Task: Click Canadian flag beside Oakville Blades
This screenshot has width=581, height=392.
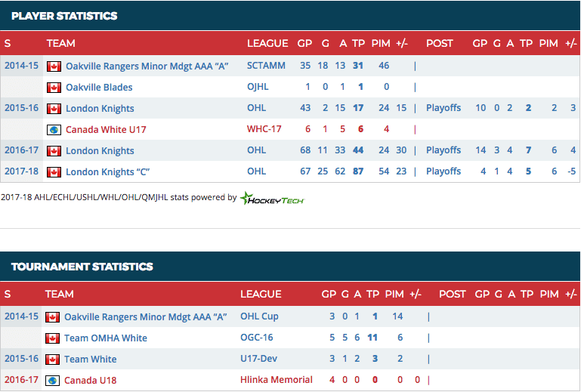Action: (54, 88)
